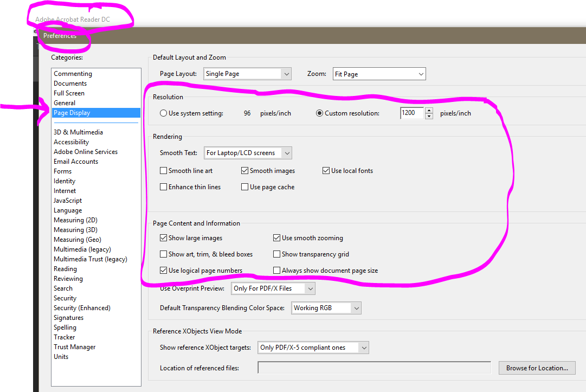Enable Enhance thin lines checkbox

pyautogui.click(x=163, y=187)
